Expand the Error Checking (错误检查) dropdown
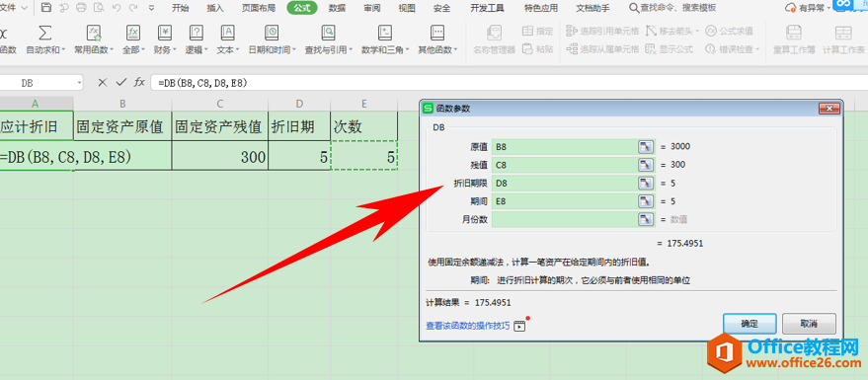Screen dimensions: 868x380 tap(756, 49)
